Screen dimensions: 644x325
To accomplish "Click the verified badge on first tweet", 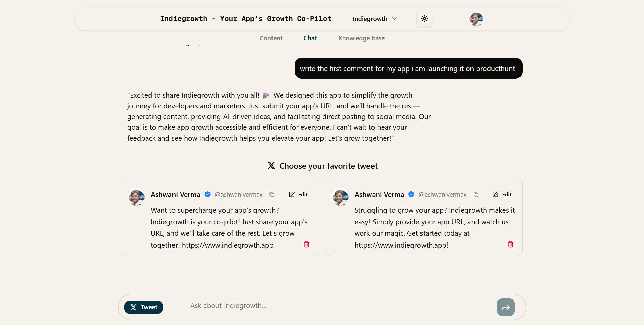I will [208, 194].
